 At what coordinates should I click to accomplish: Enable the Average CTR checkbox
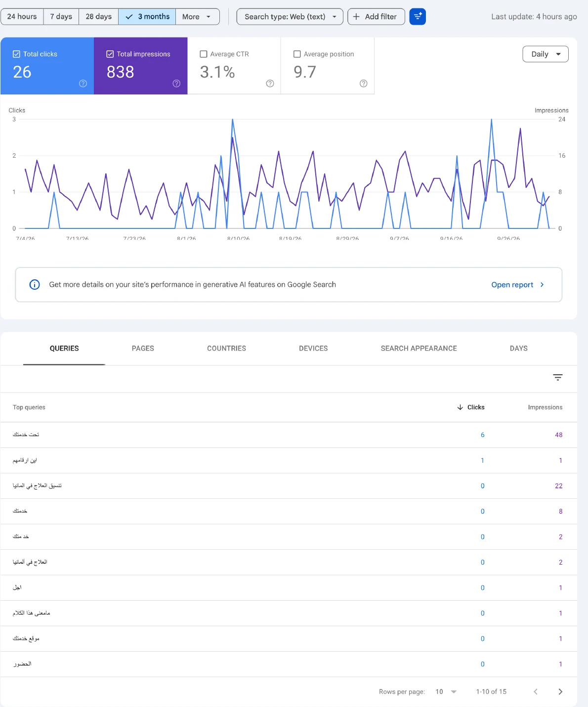point(204,54)
